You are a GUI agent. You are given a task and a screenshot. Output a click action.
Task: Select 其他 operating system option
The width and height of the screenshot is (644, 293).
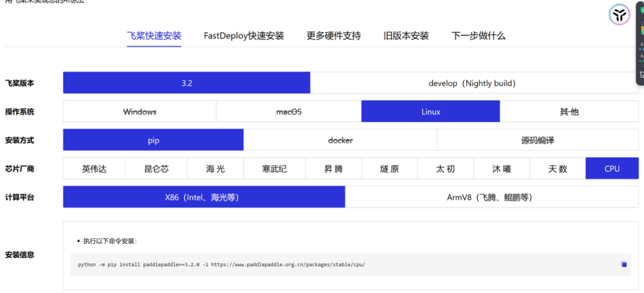pos(569,112)
